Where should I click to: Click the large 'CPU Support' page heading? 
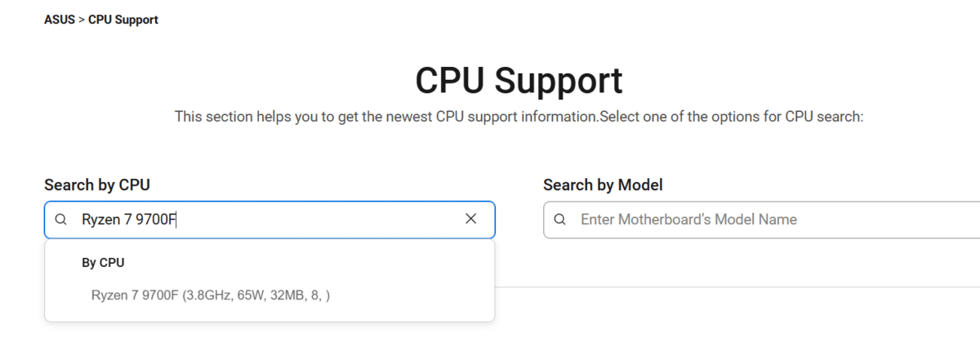519,80
